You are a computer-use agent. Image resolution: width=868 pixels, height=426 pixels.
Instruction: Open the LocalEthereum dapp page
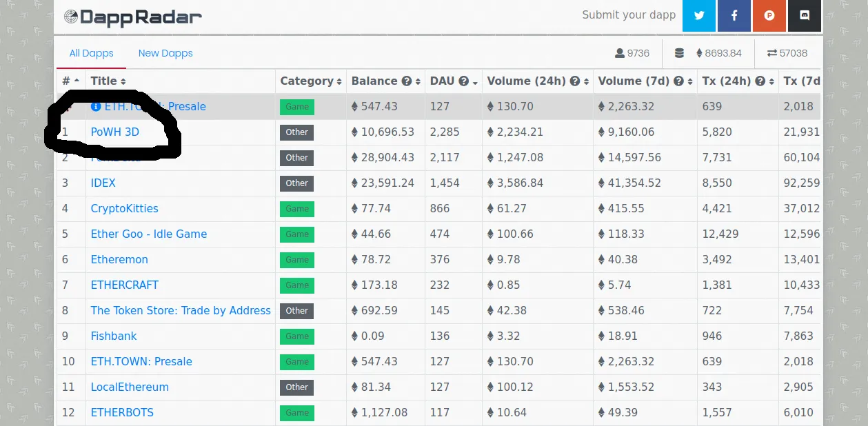tap(130, 387)
